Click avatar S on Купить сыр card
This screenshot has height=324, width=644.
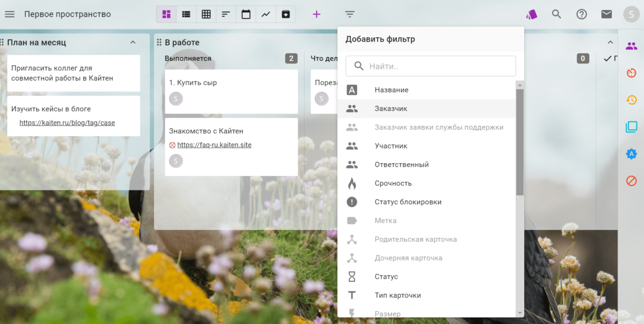coord(176,99)
